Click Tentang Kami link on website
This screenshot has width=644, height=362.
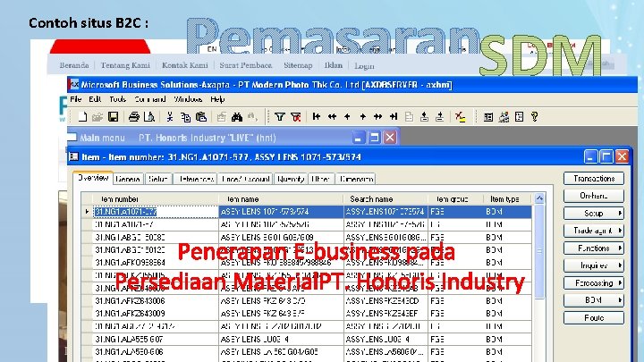tap(125, 65)
